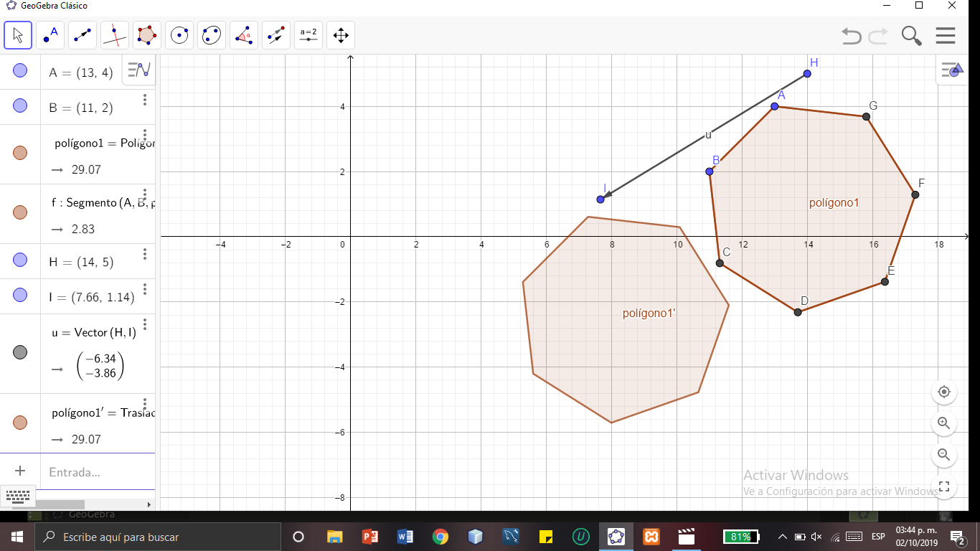This screenshot has width=980, height=551.
Task: Select the Move arrow tool
Action: click(17, 34)
